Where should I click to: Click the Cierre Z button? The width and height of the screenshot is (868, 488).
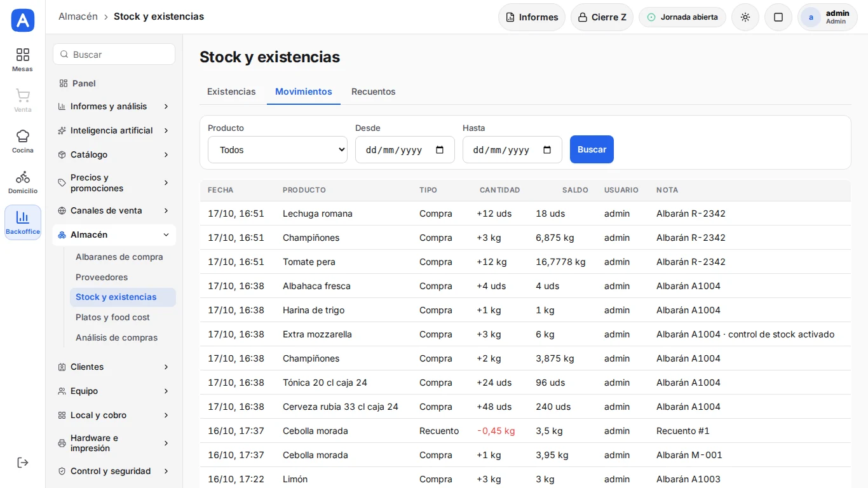[602, 17]
